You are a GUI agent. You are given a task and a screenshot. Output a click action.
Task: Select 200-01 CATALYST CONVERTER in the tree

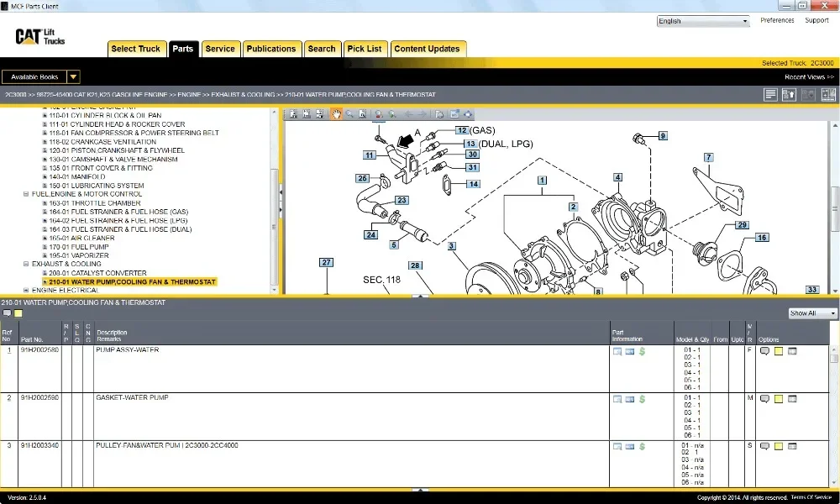(98, 273)
